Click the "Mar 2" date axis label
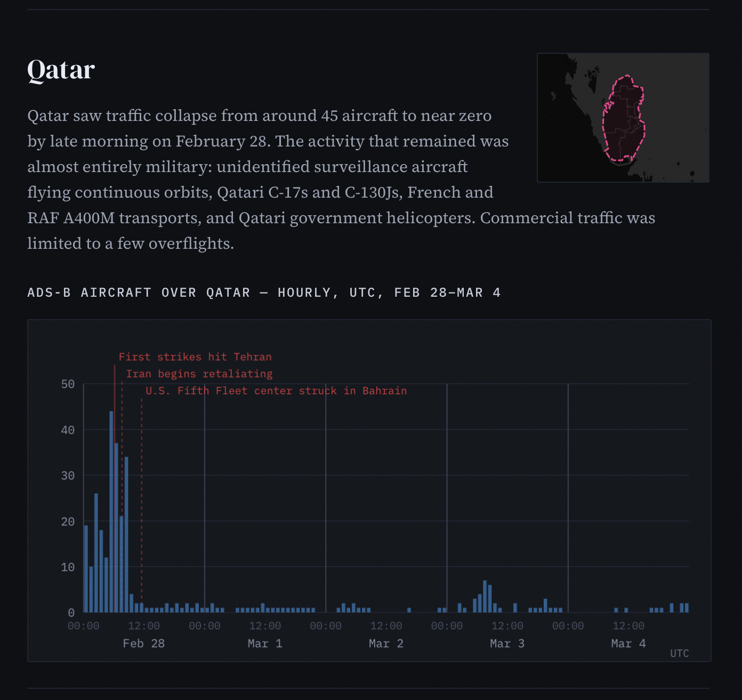This screenshot has width=742, height=700. point(386,644)
